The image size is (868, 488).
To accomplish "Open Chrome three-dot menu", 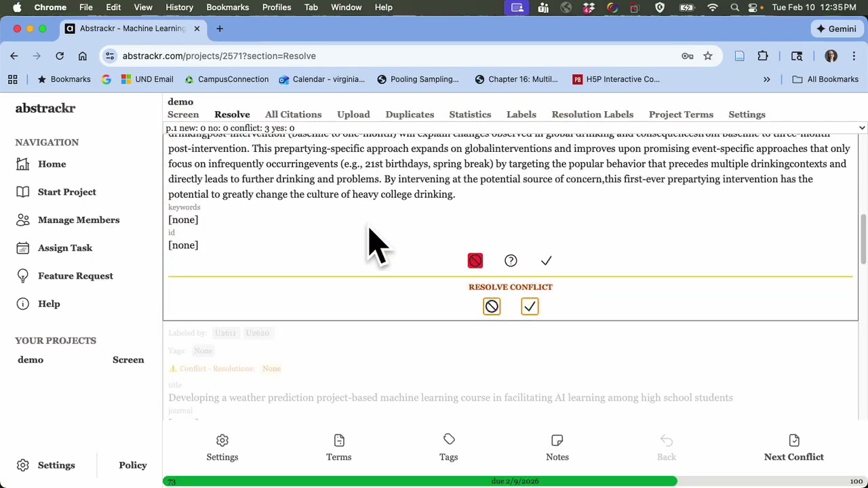I will pyautogui.click(x=854, y=56).
